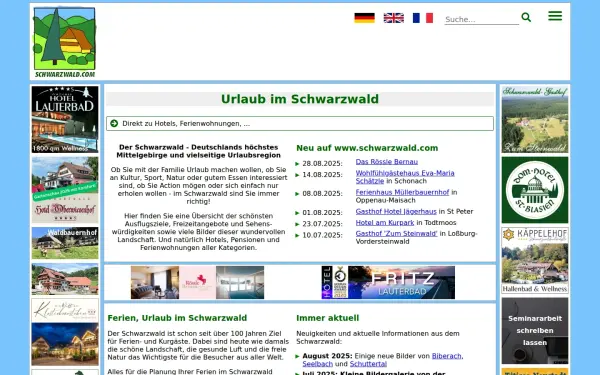This screenshot has width=600, height=375.
Task: Expand 'Direkt zu Hotels, Ferienwohnungen' bar
Action: pyautogui.click(x=300, y=124)
